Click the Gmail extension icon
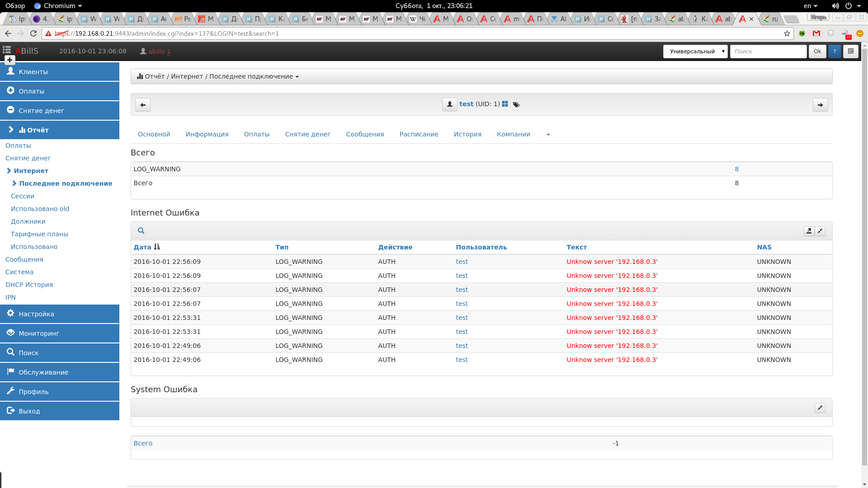 tap(816, 33)
